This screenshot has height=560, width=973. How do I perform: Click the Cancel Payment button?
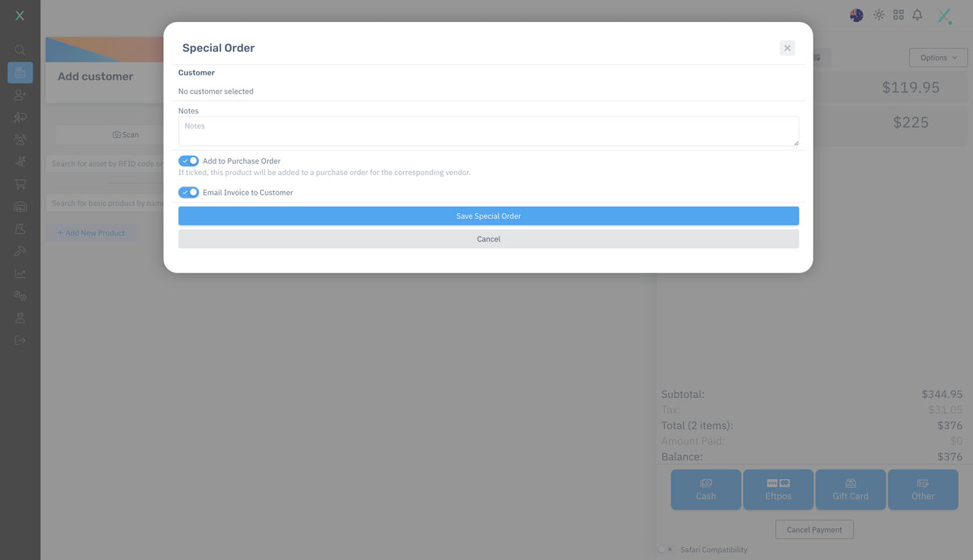point(814,530)
